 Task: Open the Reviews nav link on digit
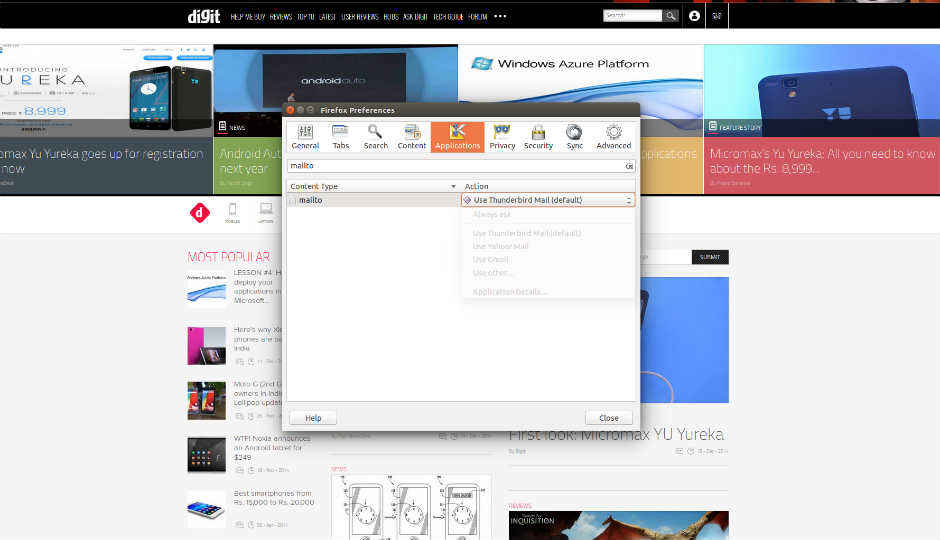pyautogui.click(x=281, y=17)
